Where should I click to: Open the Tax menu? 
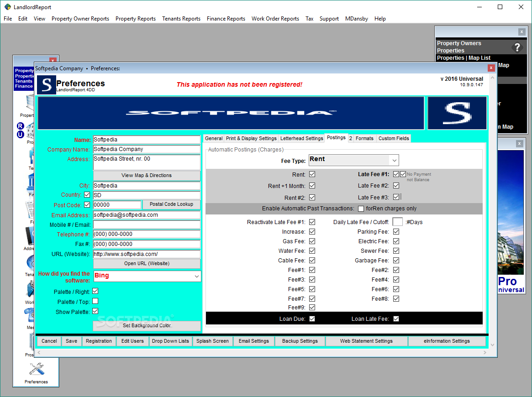310,19
